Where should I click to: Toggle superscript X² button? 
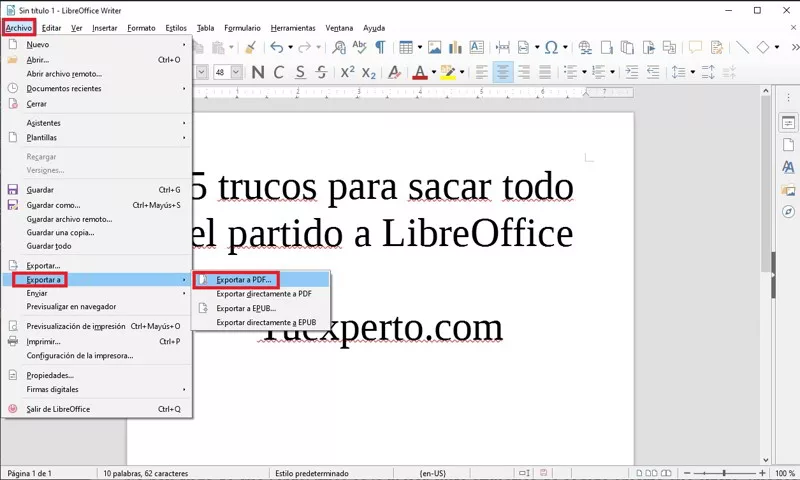347,72
